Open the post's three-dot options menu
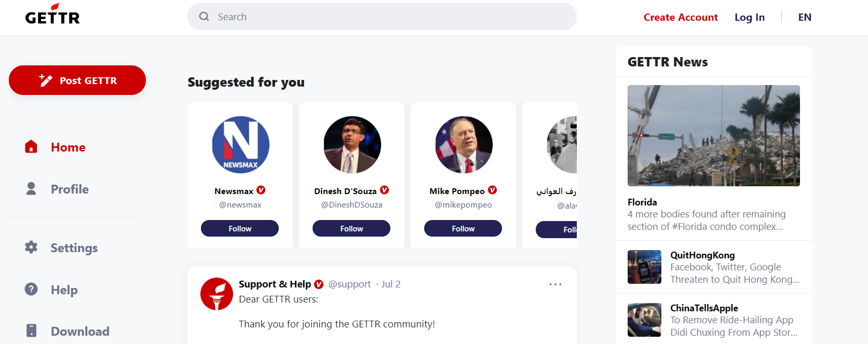The height and width of the screenshot is (344, 868). (x=555, y=284)
